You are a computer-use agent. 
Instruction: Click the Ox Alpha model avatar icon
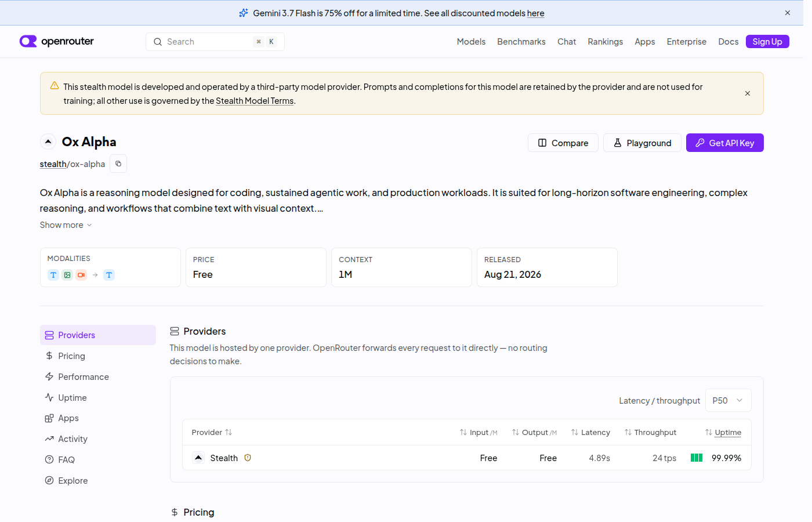tap(48, 142)
